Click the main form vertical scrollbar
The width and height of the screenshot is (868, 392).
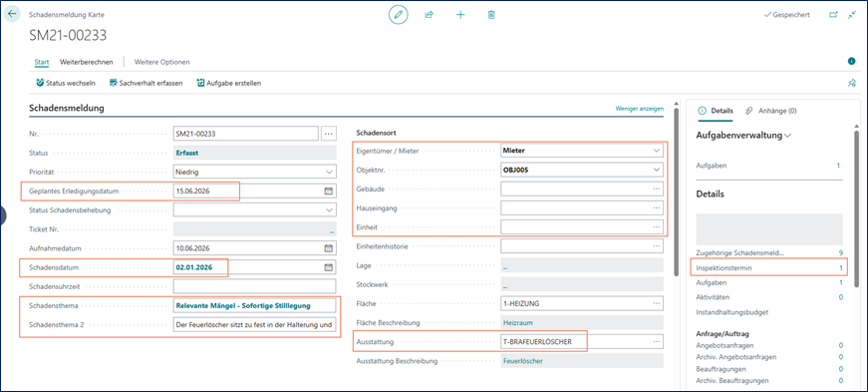point(676,193)
